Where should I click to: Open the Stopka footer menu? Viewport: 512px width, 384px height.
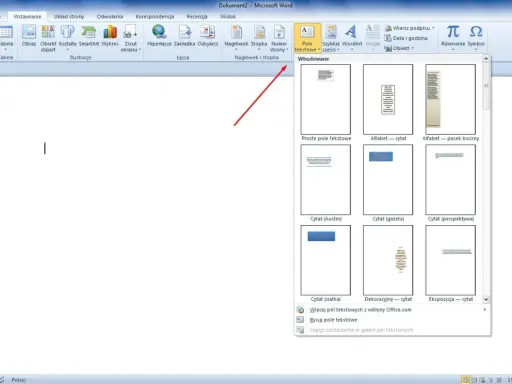click(x=259, y=38)
